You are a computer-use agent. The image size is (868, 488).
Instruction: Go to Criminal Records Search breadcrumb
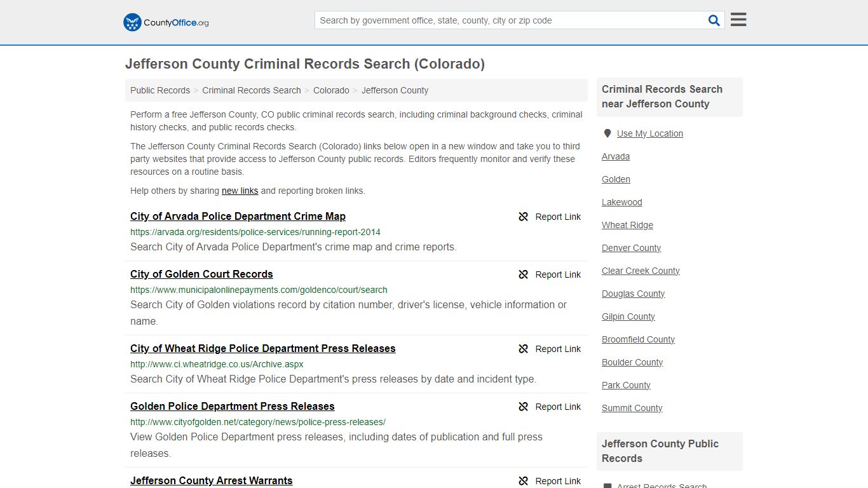point(252,90)
